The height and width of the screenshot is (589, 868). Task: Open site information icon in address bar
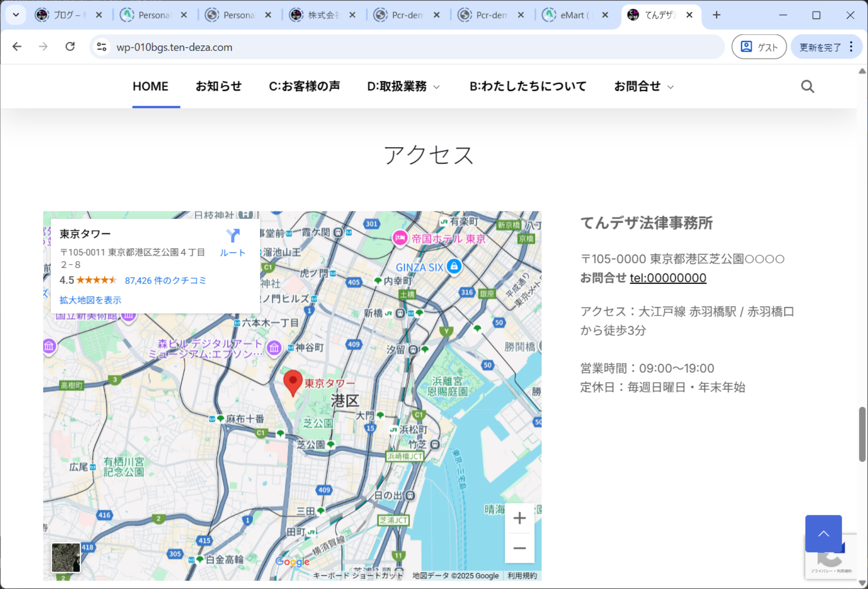(x=102, y=47)
